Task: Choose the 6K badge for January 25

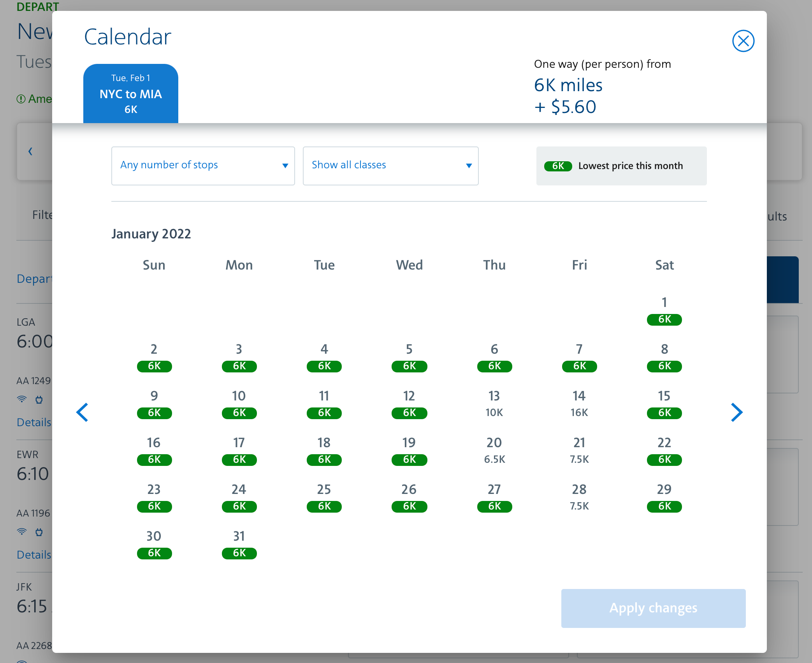Action: click(x=324, y=506)
